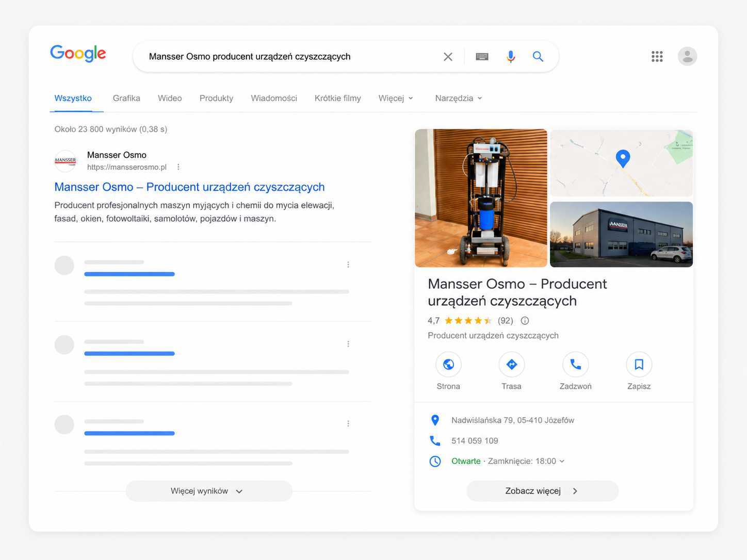
Task: Click the location pin icon beside address
Action: coord(435,420)
